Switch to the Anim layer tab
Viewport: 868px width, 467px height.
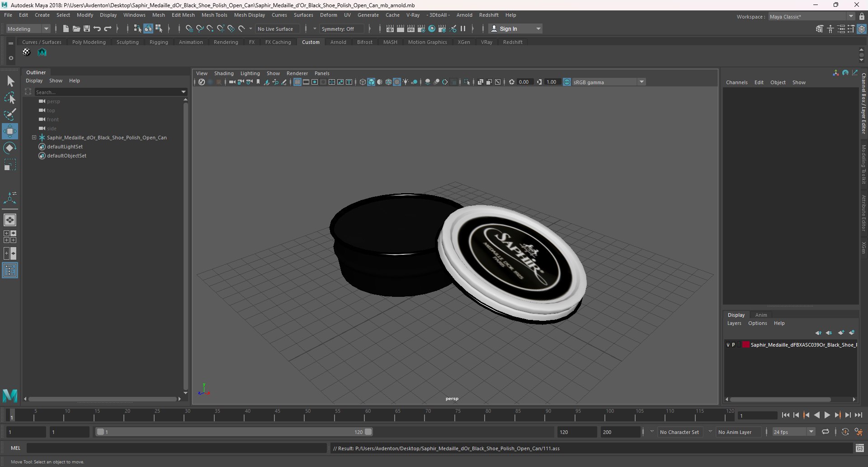tap(761, 315)
